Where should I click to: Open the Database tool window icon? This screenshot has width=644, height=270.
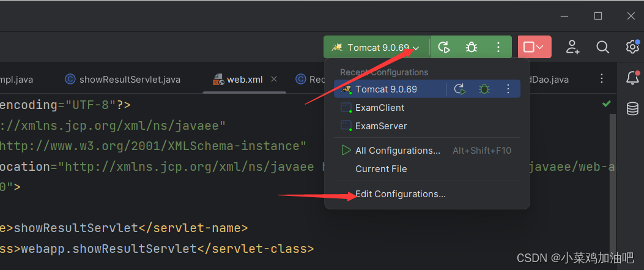[x=632, y=108]
